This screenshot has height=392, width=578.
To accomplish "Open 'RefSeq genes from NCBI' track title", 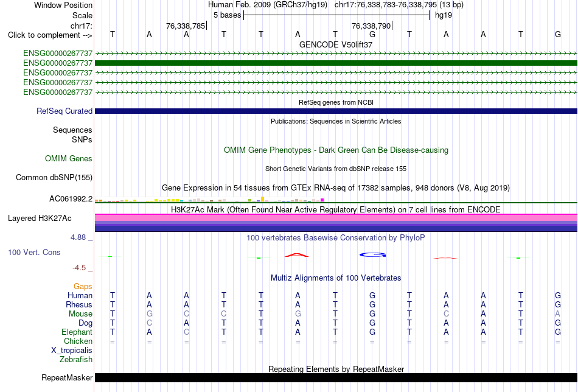I will pyautogui.click(x=336, y=102).
